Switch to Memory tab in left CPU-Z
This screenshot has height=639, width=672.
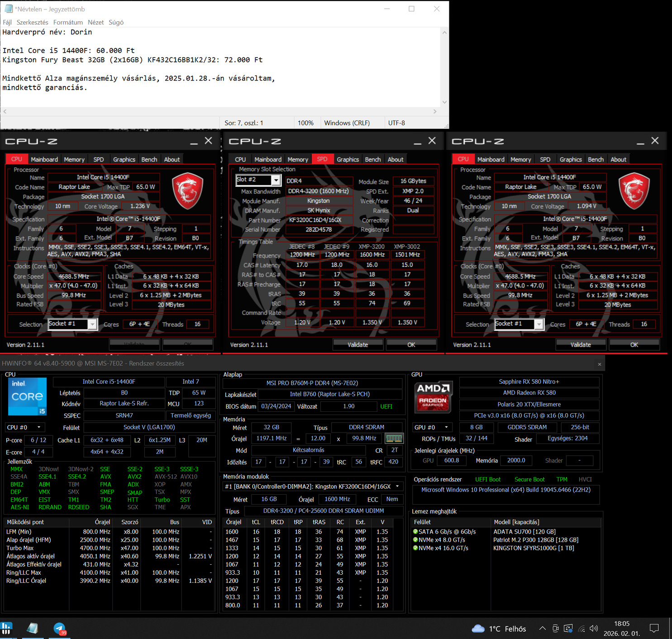[x=74, y=159]
